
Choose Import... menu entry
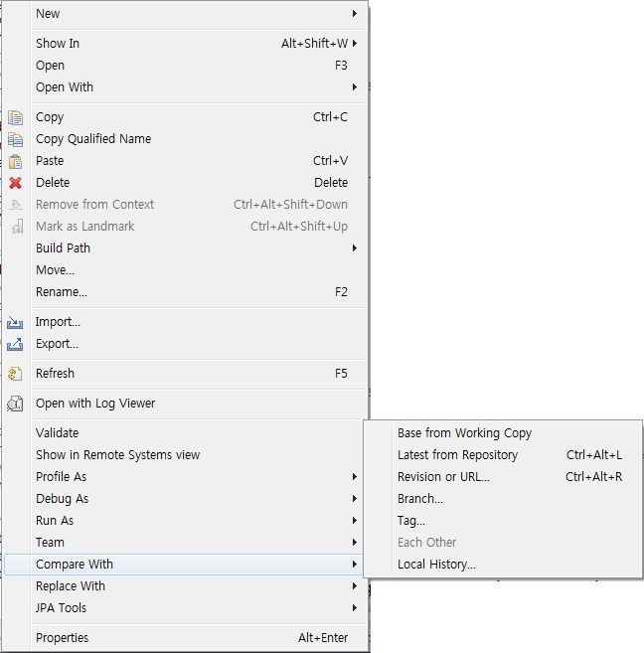(x=185, y=322)
